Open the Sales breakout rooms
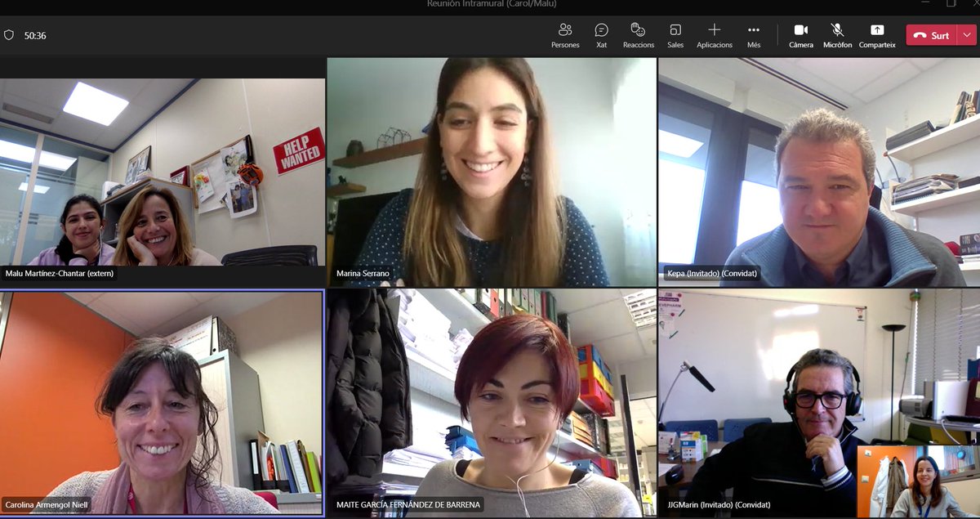The image size is (980, 519). [675, 35]
